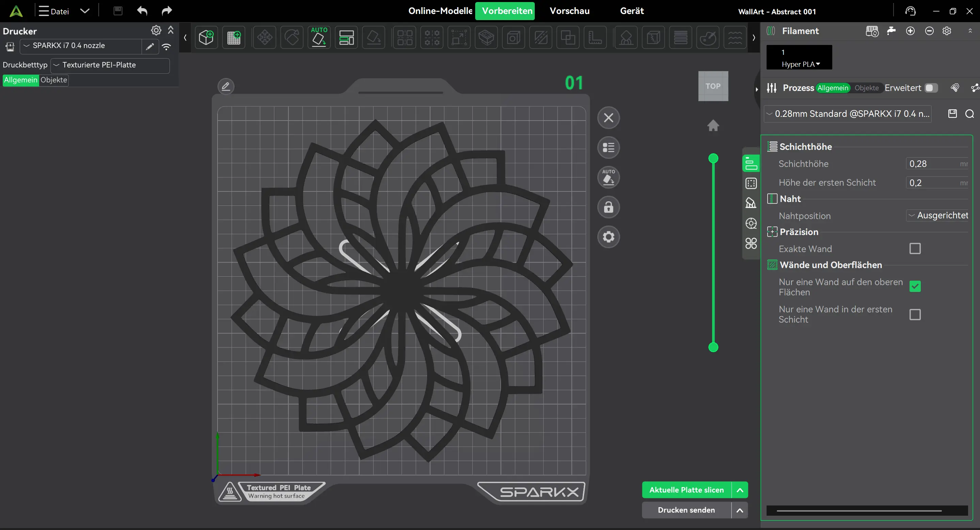Edit the printer preset pencil icon
Viewport: 980px width, 530px height.
coord(150,46)
